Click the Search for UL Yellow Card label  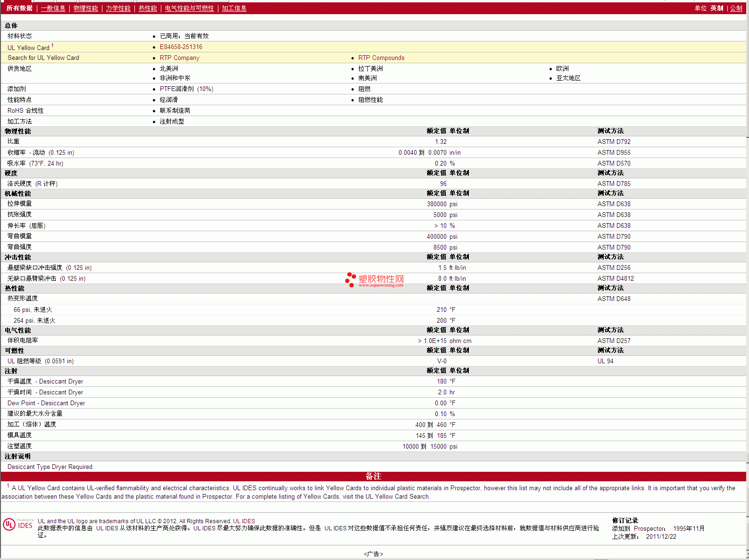coord(43,58)
